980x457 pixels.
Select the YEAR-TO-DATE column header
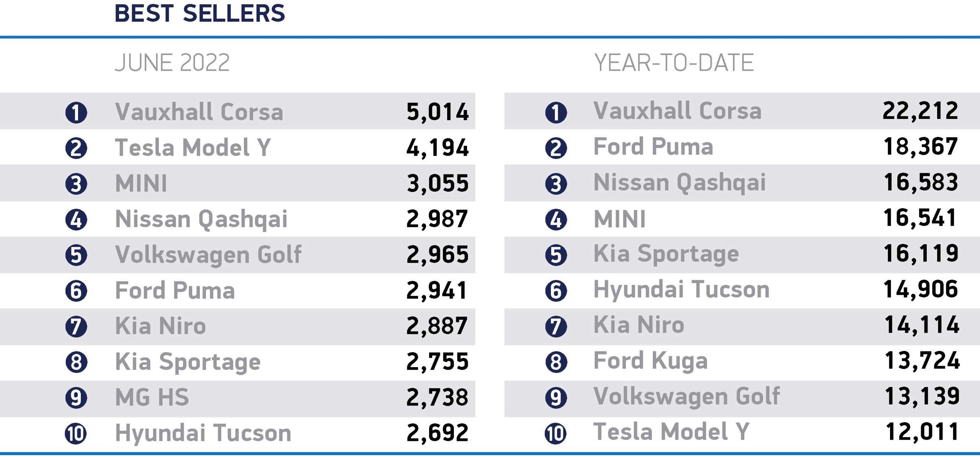(674, 63)
